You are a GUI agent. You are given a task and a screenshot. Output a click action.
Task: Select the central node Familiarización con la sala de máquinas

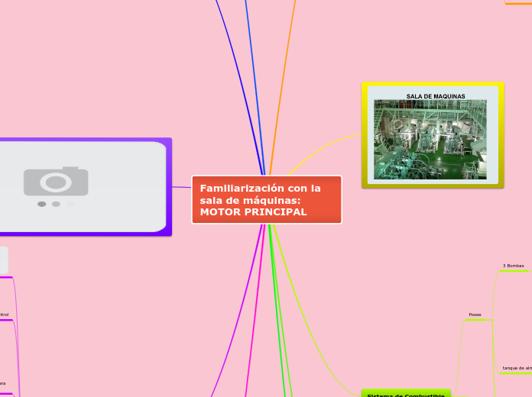pos(267,200)
